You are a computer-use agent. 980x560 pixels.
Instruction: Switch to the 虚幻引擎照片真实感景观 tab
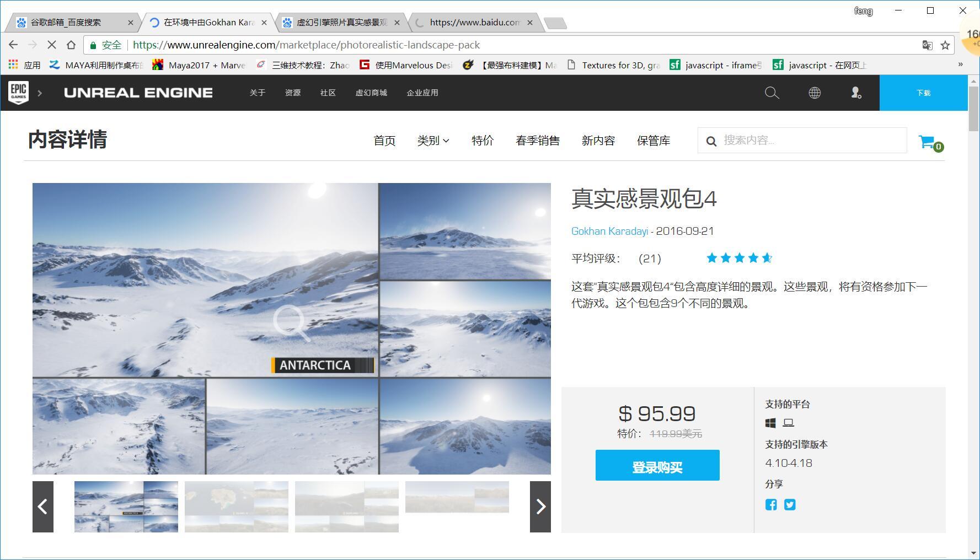click(342, 22)
